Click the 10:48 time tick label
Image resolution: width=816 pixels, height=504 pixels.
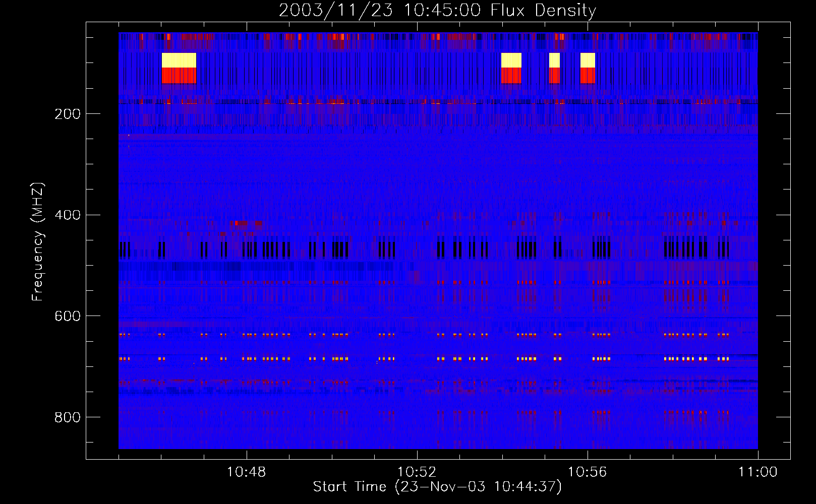click(247, 472)
